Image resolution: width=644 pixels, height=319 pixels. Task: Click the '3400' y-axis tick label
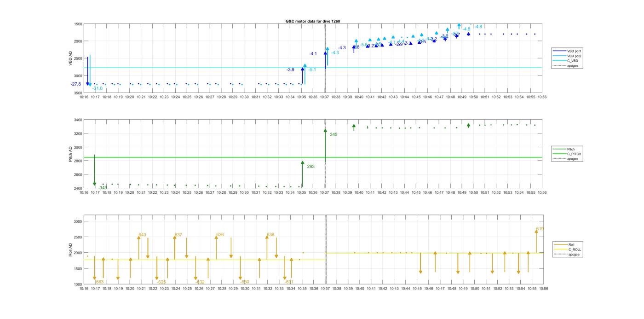pos(78,120)
